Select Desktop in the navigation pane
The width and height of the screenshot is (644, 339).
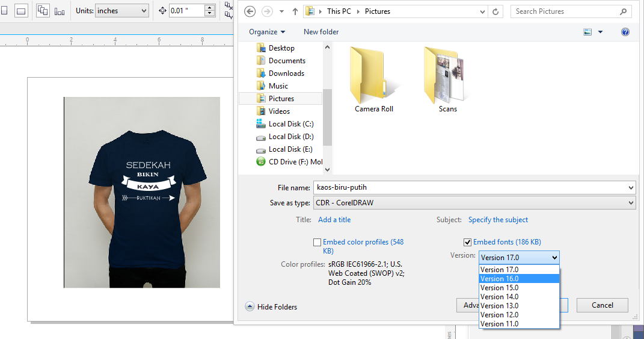click(281, 48)
